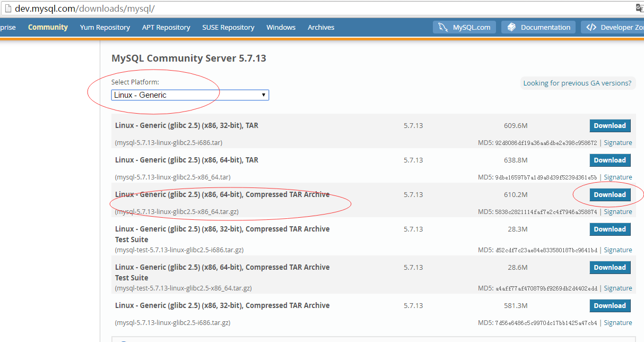Download the 32-bit TAR 609.6M package
This screenshot has height=342, width=644.
coord(610,126)
